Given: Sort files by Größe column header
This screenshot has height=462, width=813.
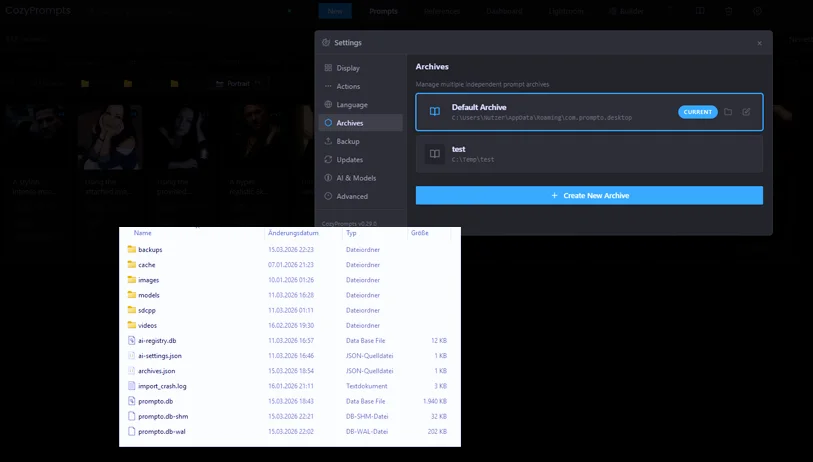Looking at the screenshot, I should [419, 233].
